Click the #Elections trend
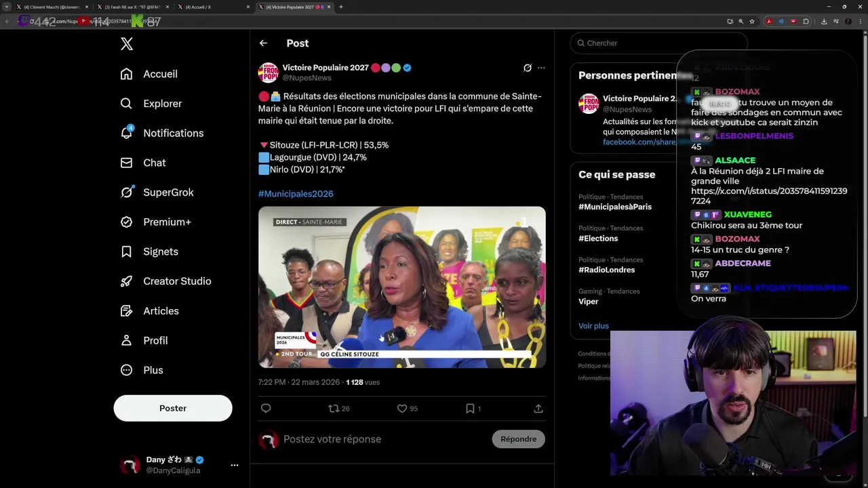This screenshot has width=868, height=488. click(598, 239)
